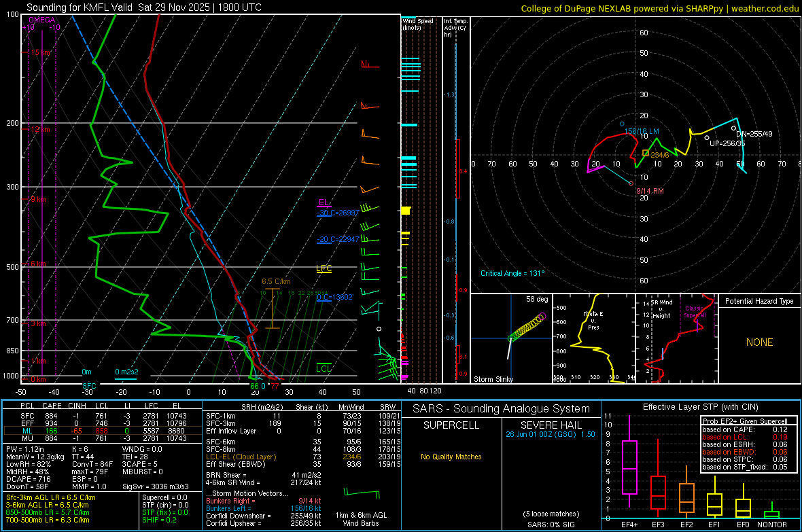Screen dimensions: 802x532
Task: Click the SEVERE HAIL column heading in SARS
Action: (551, 425)
